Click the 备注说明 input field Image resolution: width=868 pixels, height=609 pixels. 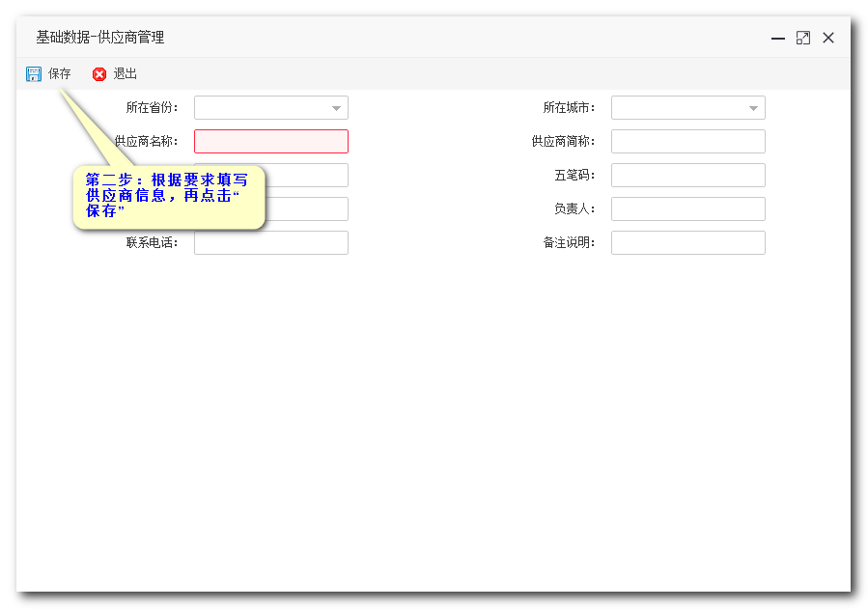pyautogui.click(x=688, y=243)
